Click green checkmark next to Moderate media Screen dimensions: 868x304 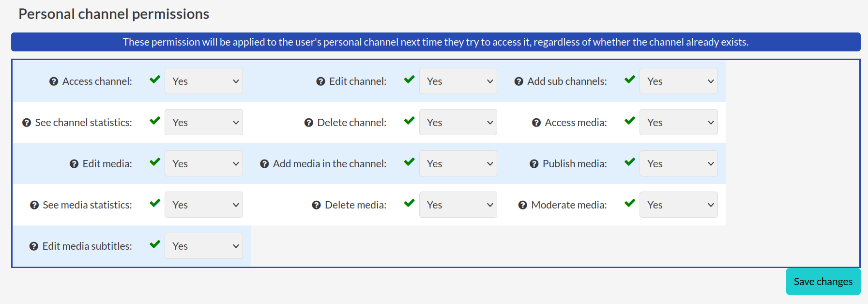tap(630, 203)
